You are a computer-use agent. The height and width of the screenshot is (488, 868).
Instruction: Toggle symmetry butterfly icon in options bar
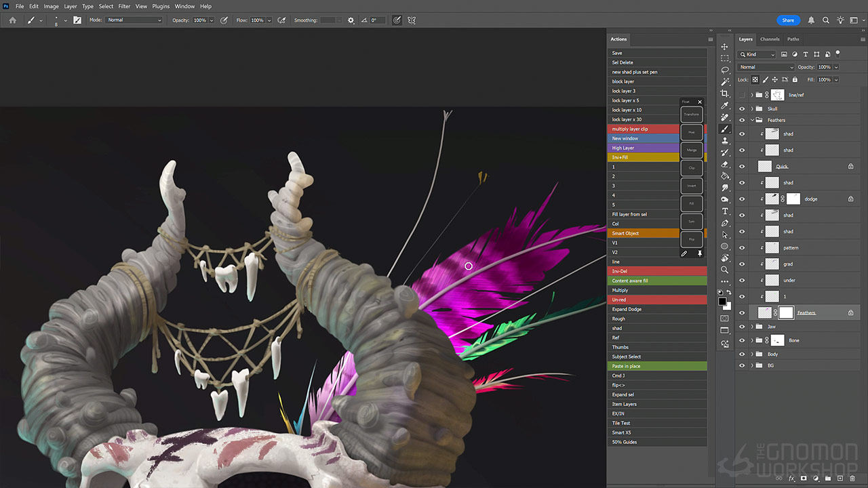[412, 20]
